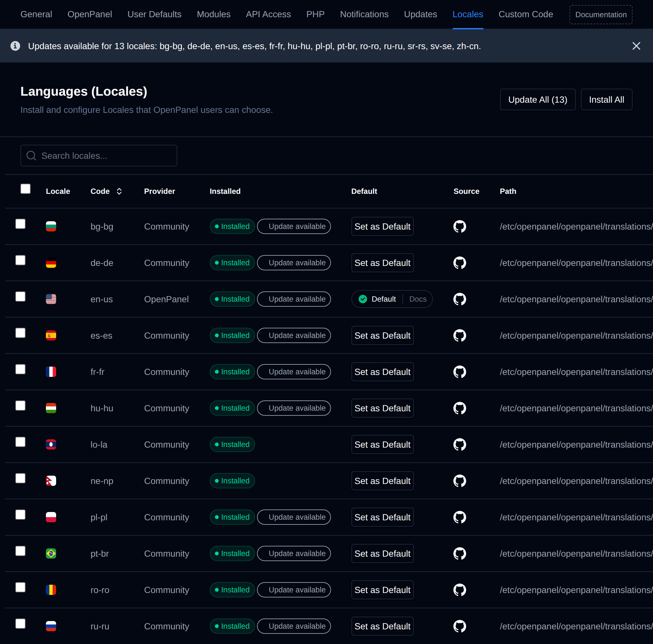Image resolution: width=653 pixels, height=644 pixels.
Task: Open GitHub source for ru-ru locale
Action: 460,626
